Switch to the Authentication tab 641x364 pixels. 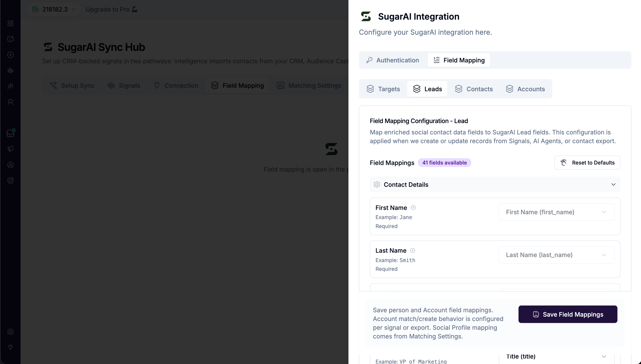(x=393, y=60)
